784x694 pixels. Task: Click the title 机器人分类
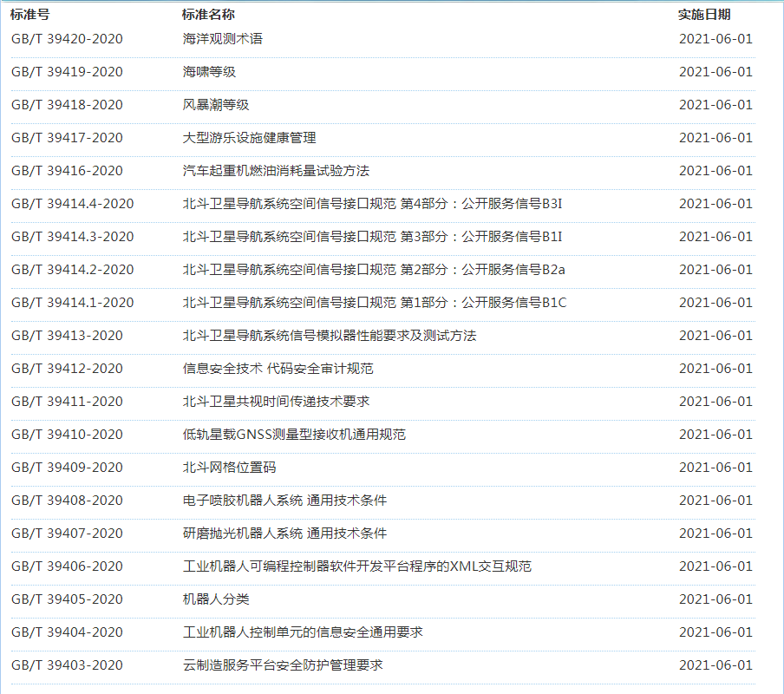215,600
